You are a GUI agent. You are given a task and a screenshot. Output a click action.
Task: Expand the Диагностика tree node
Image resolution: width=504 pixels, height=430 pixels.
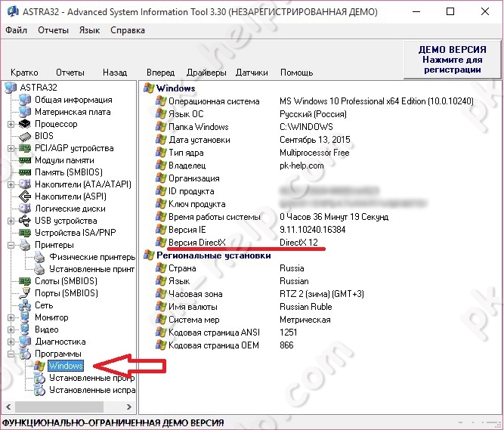click(x=11, y=342)
